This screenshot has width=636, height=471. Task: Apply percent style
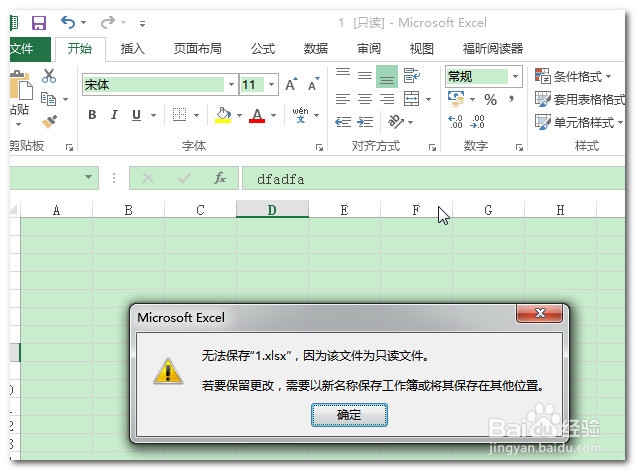[490, 99]
